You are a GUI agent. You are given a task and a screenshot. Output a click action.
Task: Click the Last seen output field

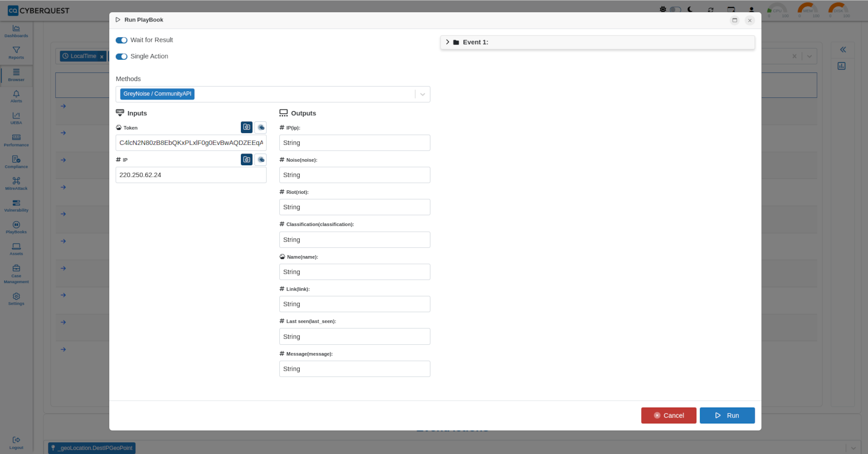[x=355, y=337]
